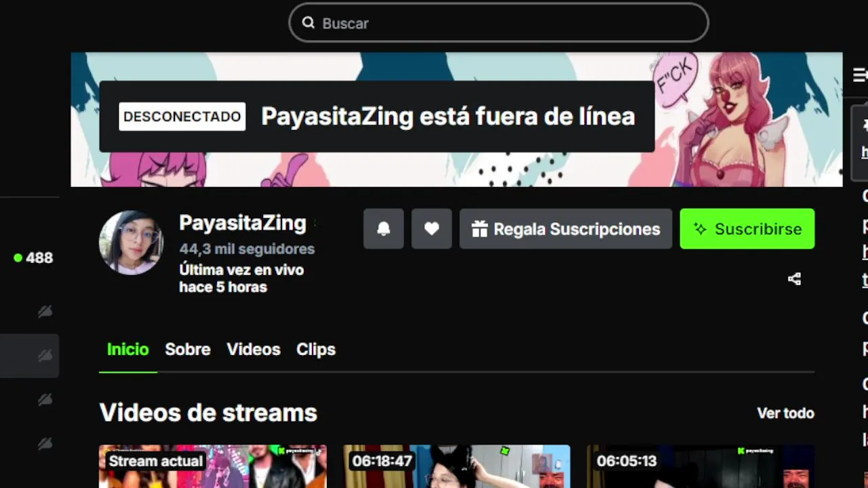The height and width of the screenshot is (488, 868).
Task: Click the first offline channel icon in sidebar
Action: [45, 311]
